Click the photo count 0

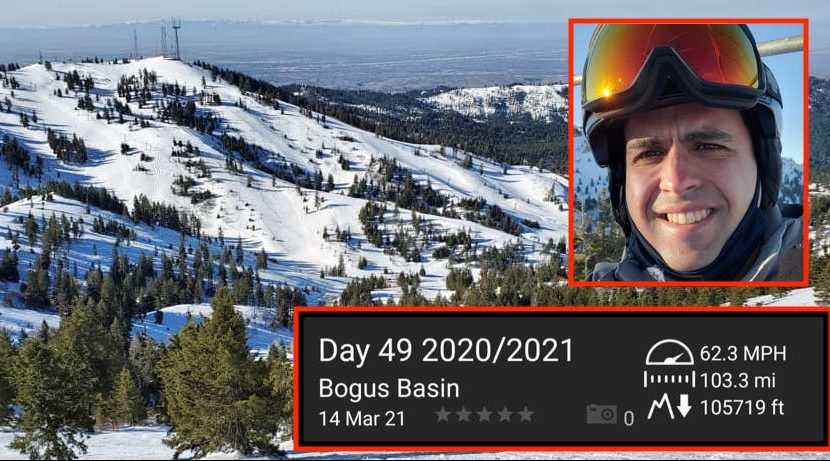coord(628,419)
